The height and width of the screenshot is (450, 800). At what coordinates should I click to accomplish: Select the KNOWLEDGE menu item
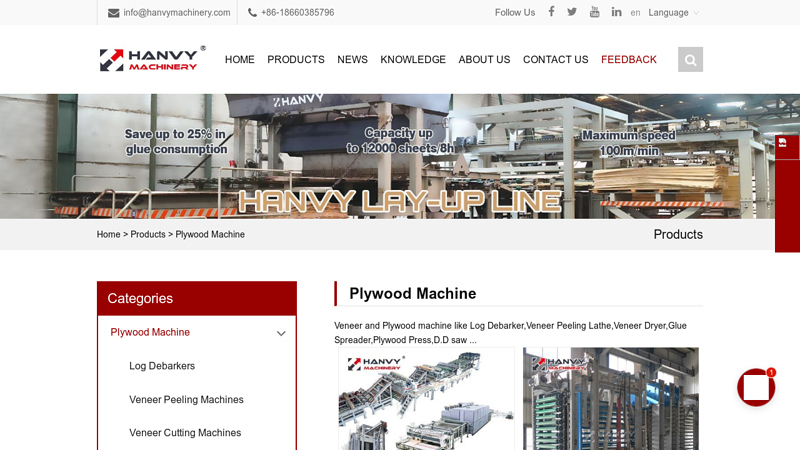[x=413, y=60]
